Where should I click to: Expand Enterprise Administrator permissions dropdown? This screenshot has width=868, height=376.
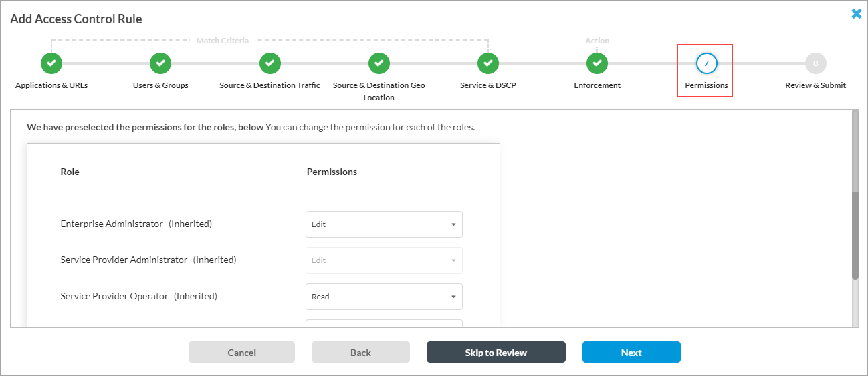(384, 224)
